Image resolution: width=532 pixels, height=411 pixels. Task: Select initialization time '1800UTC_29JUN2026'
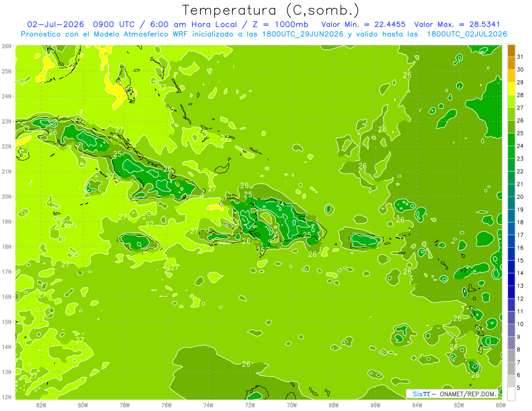(x=302, y=34)
